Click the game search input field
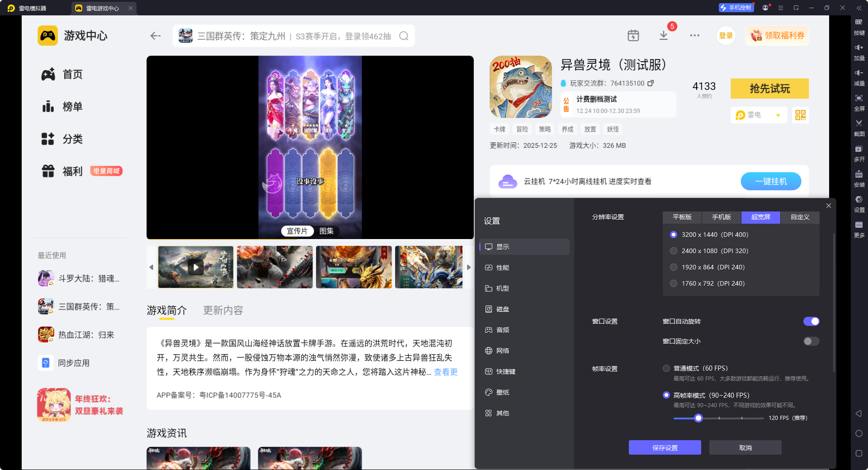The image size is (868, 470). point(294,36)
